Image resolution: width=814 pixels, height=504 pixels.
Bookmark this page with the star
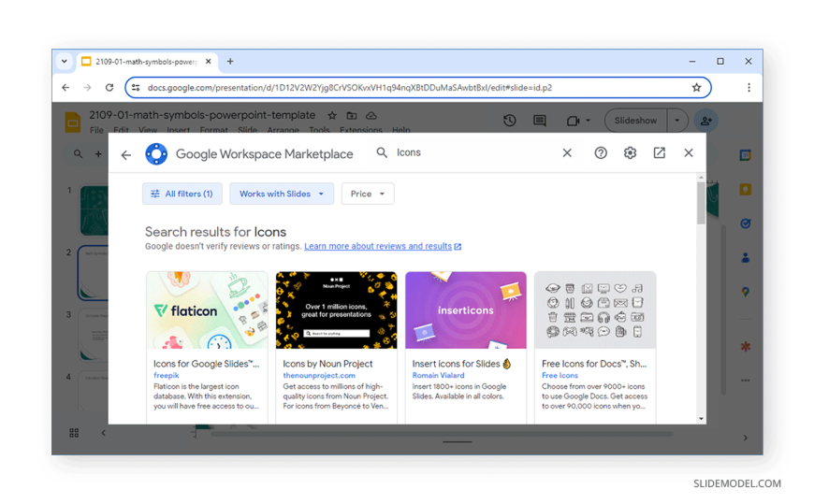tap(696, 87)
